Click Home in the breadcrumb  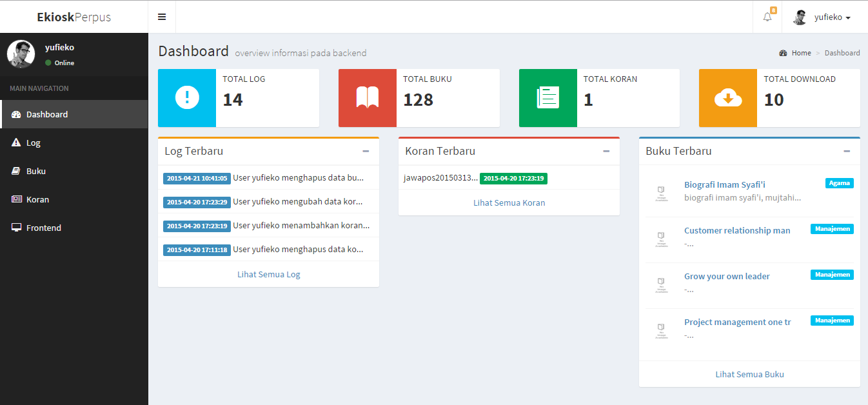coord(802,53)
